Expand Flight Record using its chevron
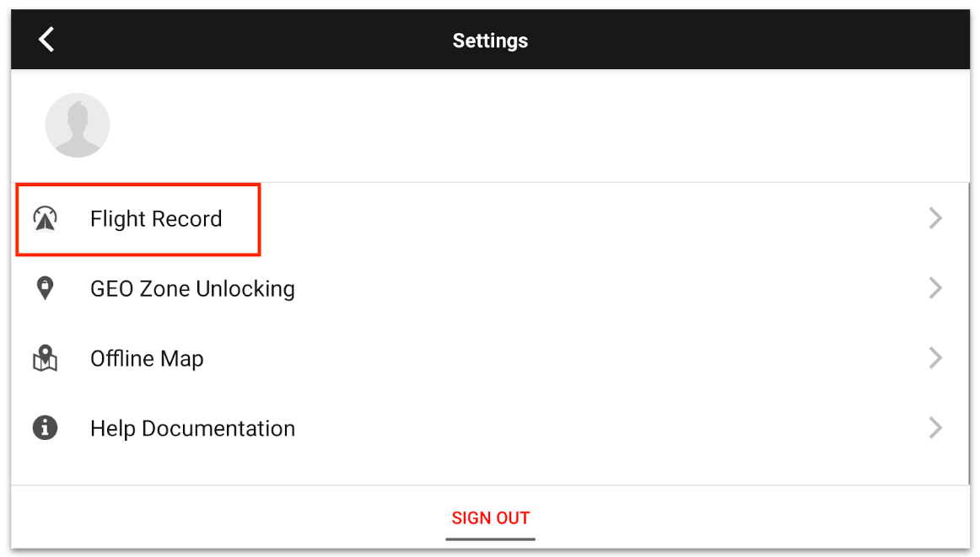 [935, 218]
